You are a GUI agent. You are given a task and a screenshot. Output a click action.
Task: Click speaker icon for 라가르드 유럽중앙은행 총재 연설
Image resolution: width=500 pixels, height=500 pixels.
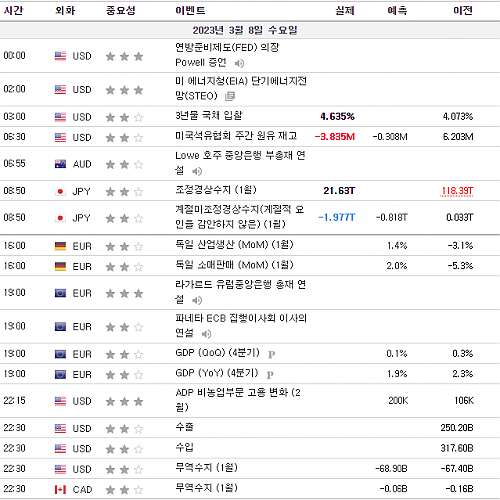pos(197,301)
